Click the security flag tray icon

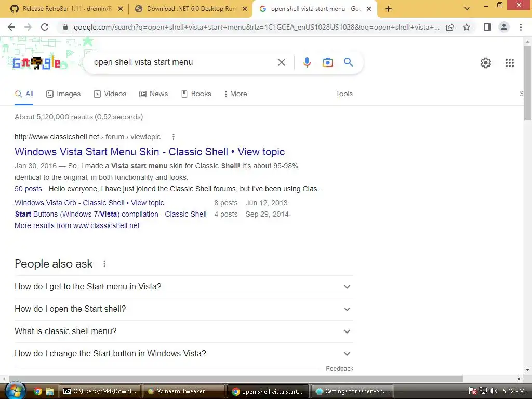[x=473, y=391]
